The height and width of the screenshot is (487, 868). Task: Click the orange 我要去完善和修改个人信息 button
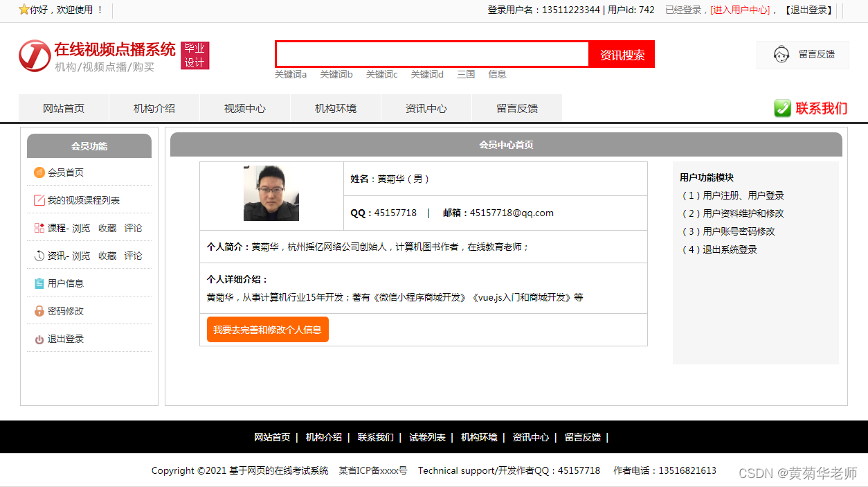(x=267, y=330)
